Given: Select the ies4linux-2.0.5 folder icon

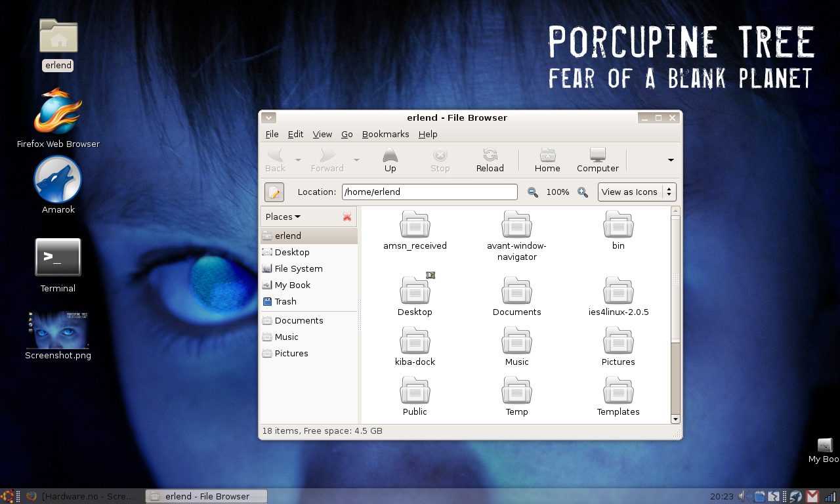Looking at the screenshot, I should [618, 297].
